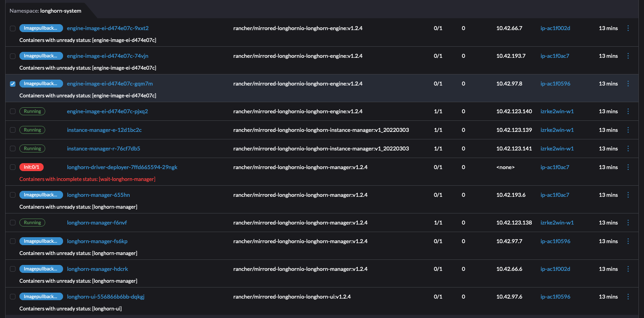Open pod engine-image-ei-d474e07c-pjxq2
Image resolution: width=644 pixels, height=318 pixels.
107,111
